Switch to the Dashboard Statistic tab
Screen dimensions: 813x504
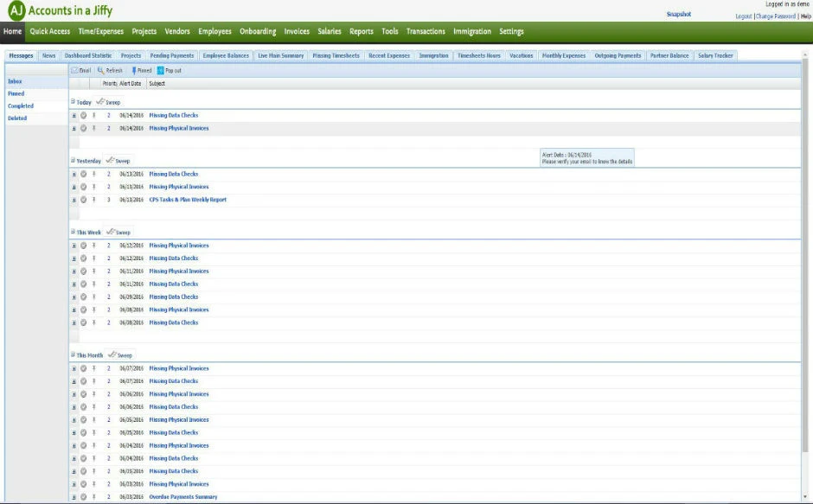point(88,55)
